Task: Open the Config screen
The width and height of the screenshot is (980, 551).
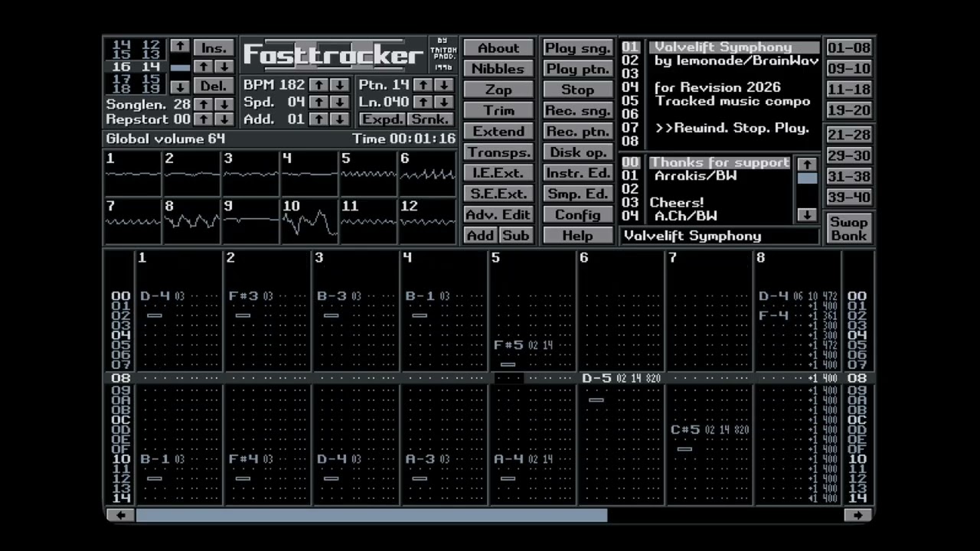Action: pos(578,215)
